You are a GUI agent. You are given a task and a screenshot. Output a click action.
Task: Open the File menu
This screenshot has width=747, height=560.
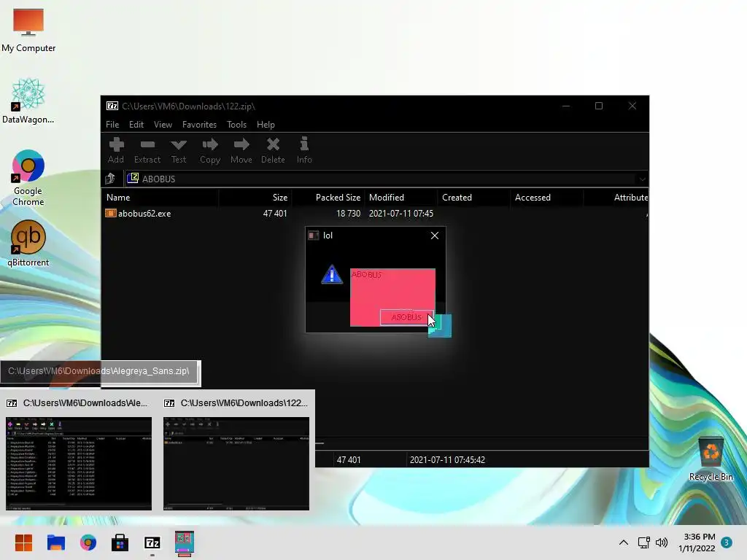112,124
